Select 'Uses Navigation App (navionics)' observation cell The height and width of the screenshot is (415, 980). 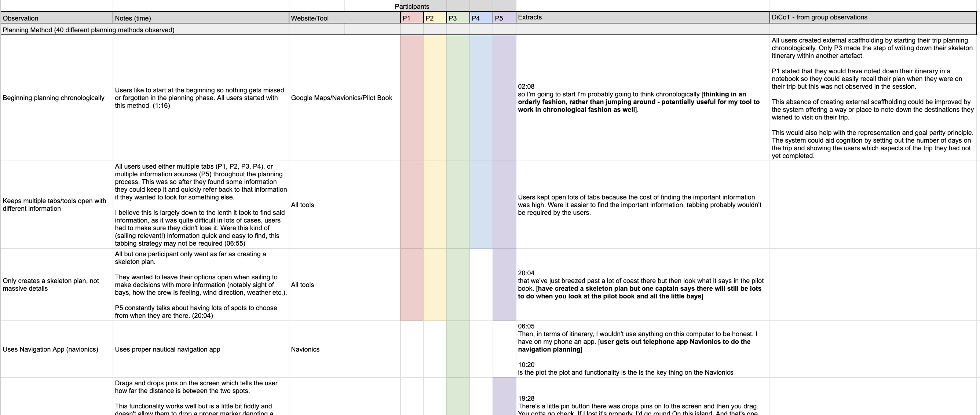point(57,350)
